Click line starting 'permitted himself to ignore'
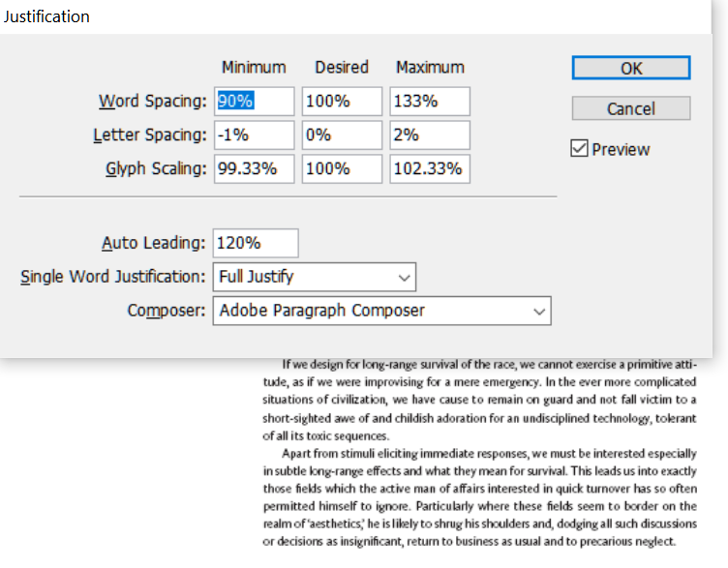This screenshot has width=728, height=568. (479, 506)
